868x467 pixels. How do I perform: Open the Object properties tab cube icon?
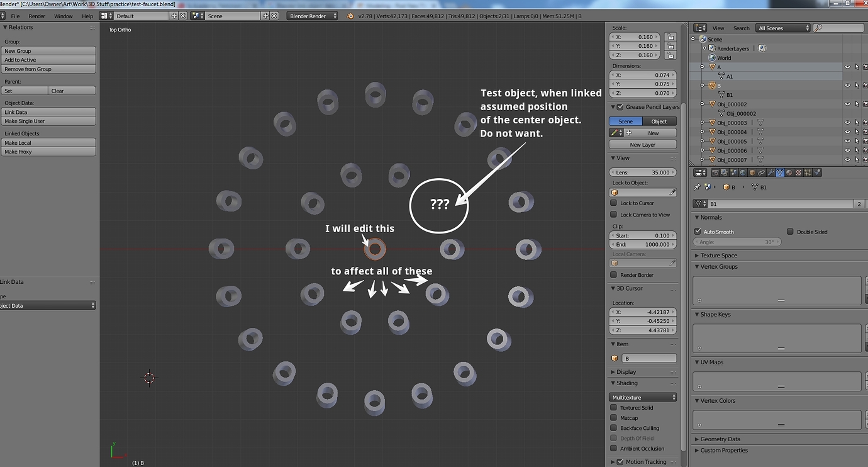(x=752, y=172)
